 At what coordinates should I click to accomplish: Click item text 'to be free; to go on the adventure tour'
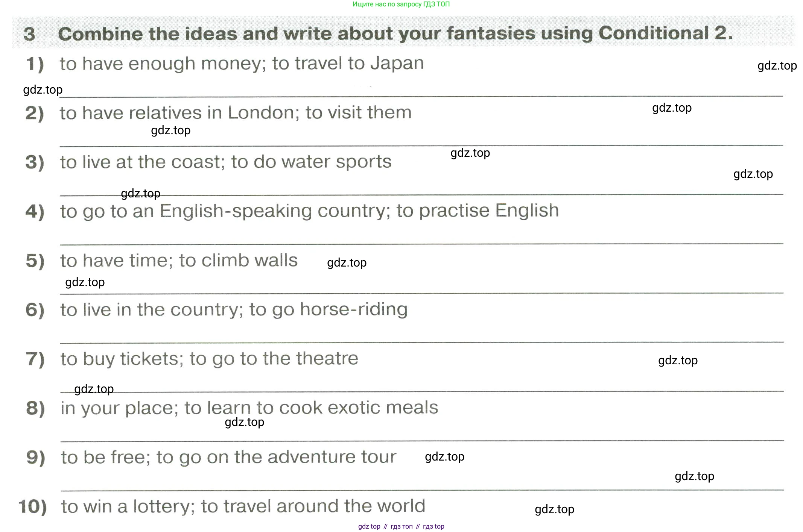point(229,458)
